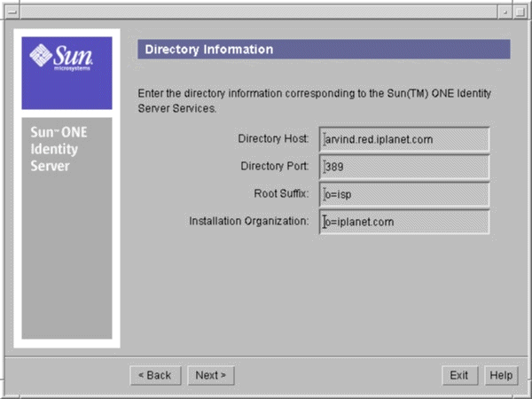Click the Sun Microsystems logo
The height and width of the screenshot is (399, 532).
(66, 73)
